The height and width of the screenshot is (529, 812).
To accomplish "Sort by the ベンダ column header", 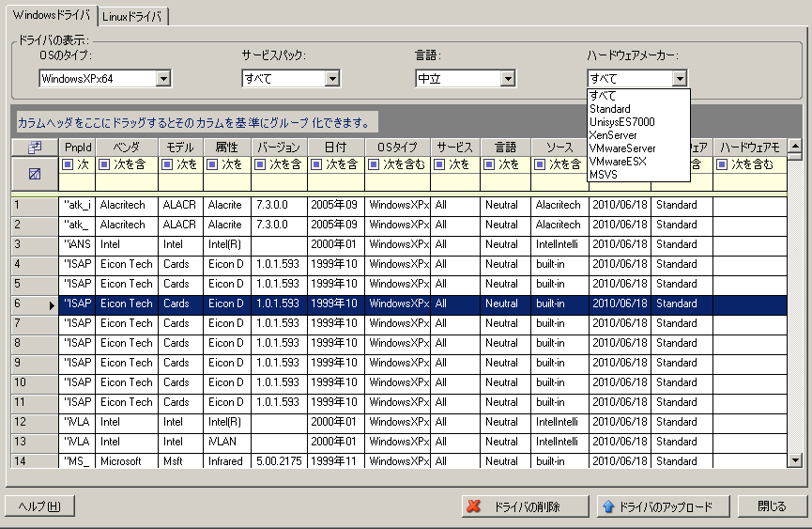I will 127,148.
